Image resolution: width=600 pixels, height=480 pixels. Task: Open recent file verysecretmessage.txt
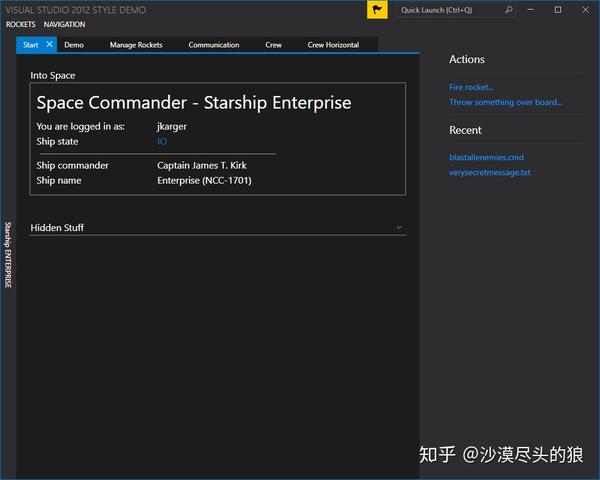[x=490, y=173]
